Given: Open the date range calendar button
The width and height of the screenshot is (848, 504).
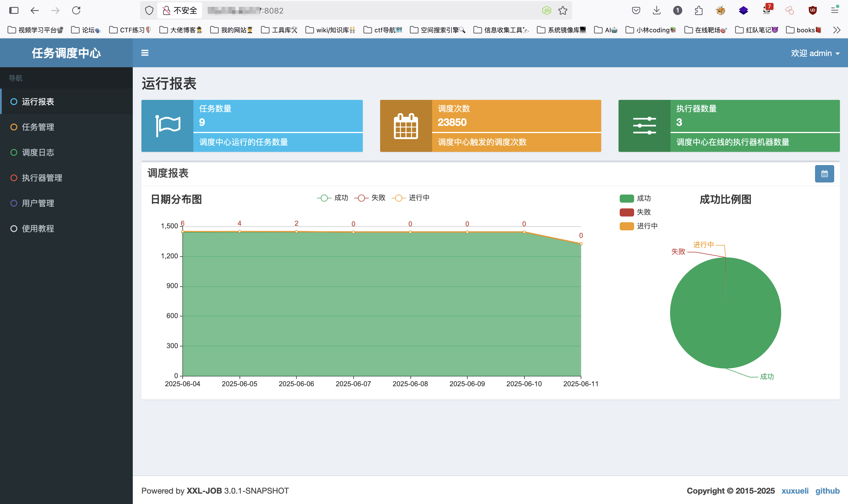Looking at the screenshot, I should click(824, 174).
